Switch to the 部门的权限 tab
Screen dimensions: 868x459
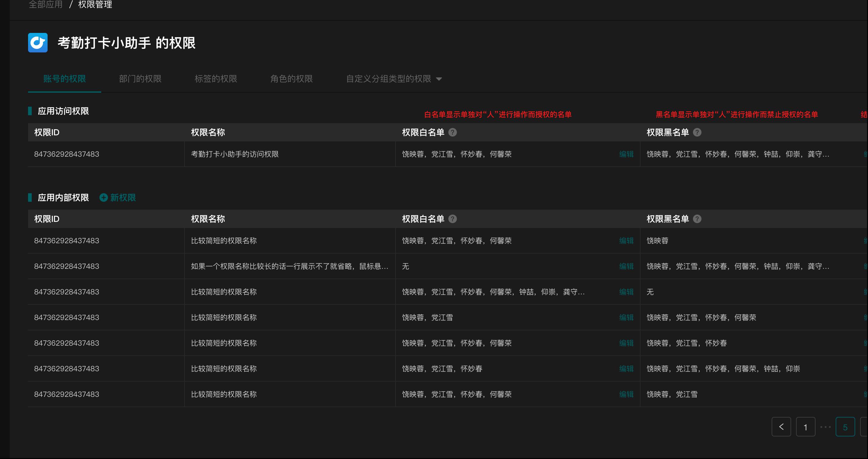(x=140, y=79)
